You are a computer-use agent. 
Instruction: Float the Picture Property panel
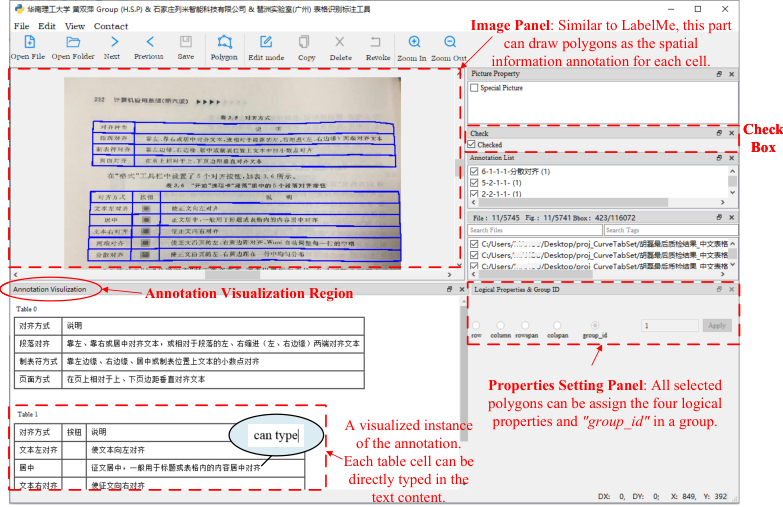point(719,74)
